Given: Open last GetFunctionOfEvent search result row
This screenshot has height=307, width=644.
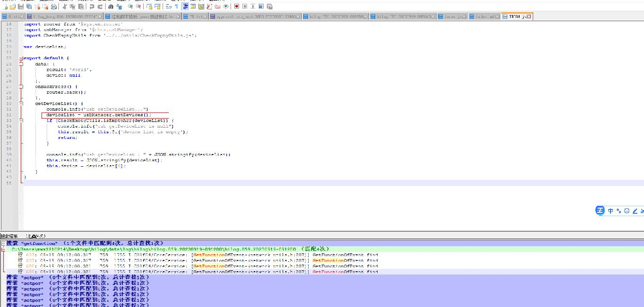Looking at the screenshot, I should tap(198, 272).
